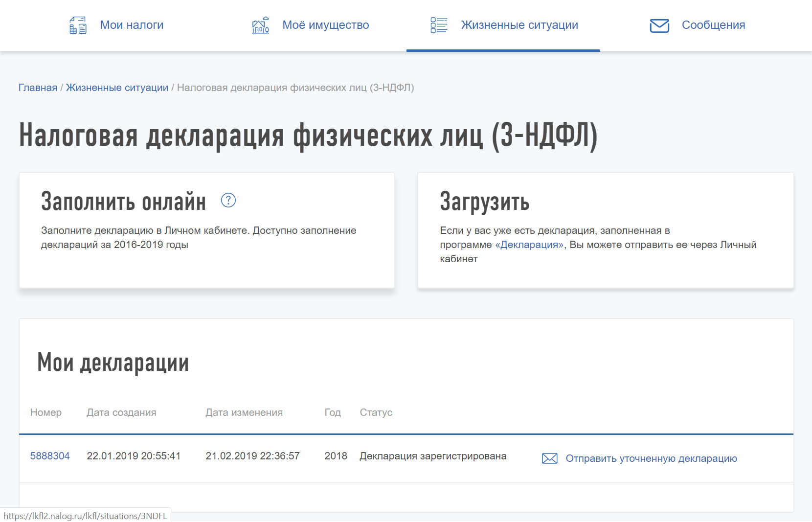Click the Жизненные ситуации list icon
This screenshot has width=812, height=522.
click(439, 25)
